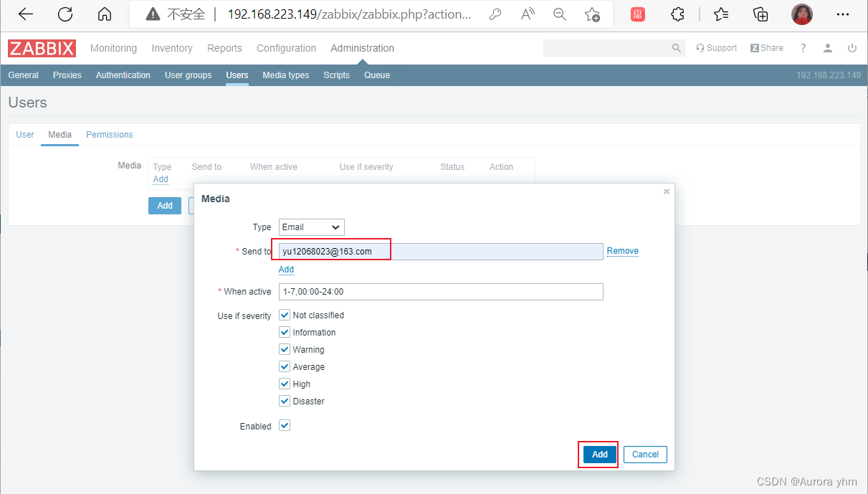Viewport: 868px width, 494px height.
Task: Go back with the browser back arrow
Action: pos(26,14)
